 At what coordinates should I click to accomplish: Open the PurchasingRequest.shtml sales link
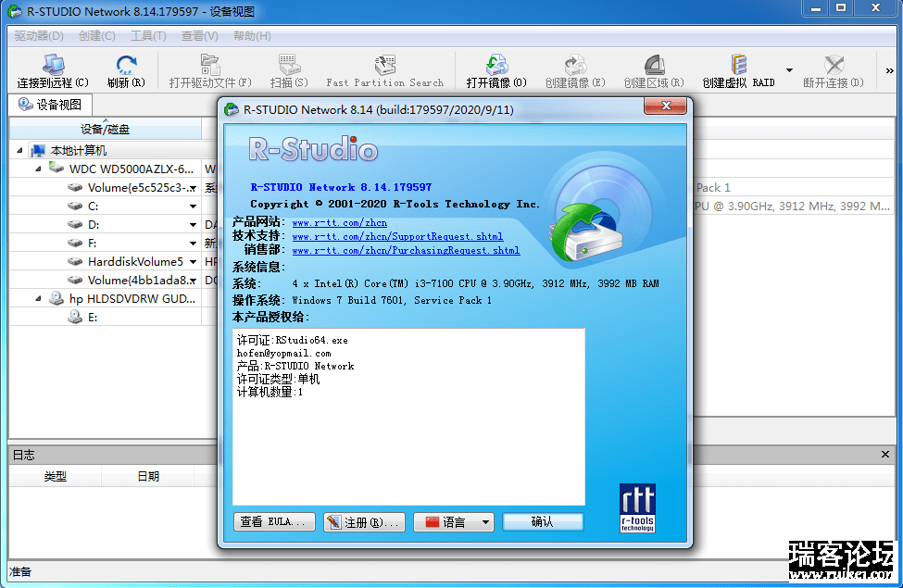(x=406, y=251)
